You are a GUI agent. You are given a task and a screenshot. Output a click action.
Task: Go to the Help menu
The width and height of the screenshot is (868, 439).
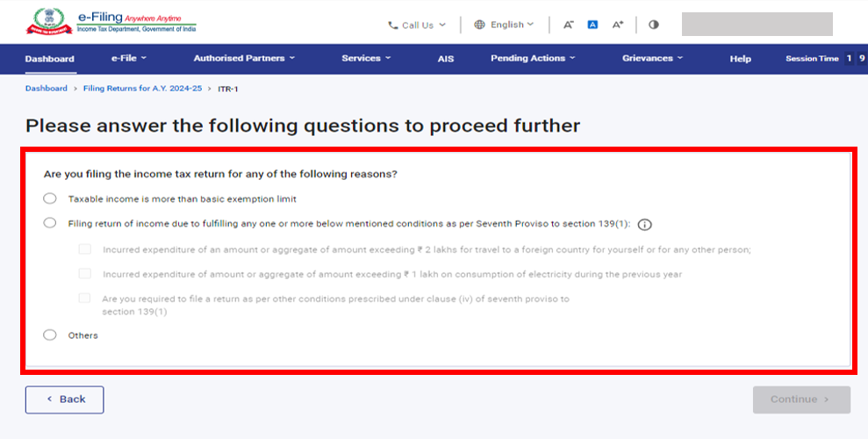[x=740, y=59]
